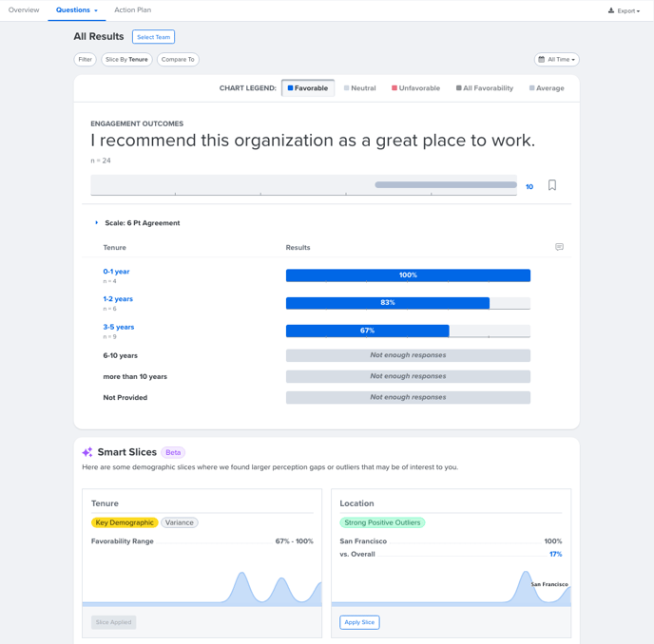
Task: Click the gray average range bar
Action: pyautogui.click(x=446, y=184)
